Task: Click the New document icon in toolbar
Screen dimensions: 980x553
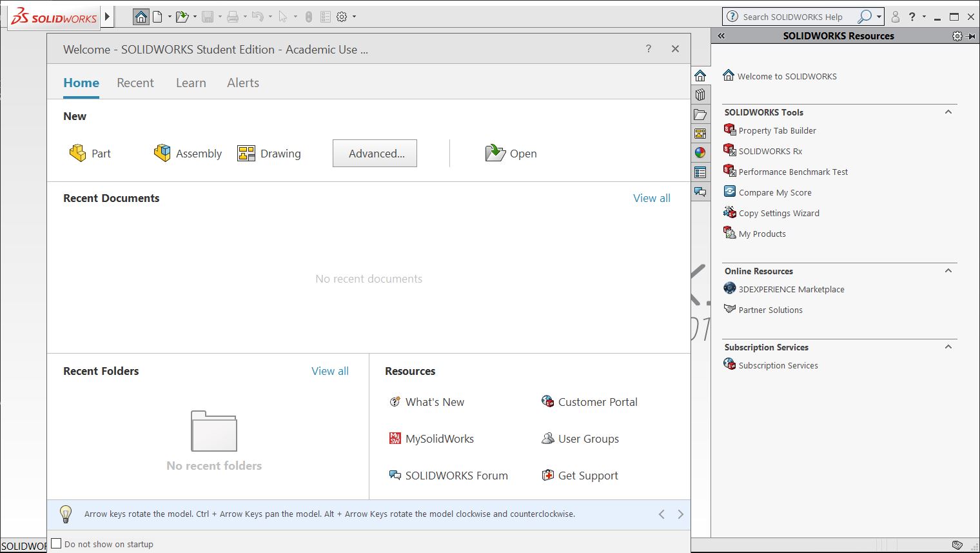Action: coord(157,17)
